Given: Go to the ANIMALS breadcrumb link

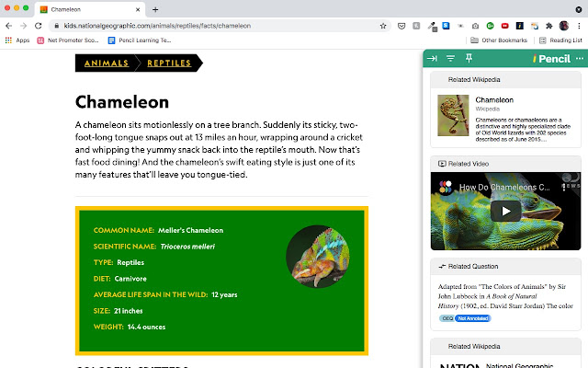Looking at the screenshot, I should pyautogui.click(x=107, y=63).
